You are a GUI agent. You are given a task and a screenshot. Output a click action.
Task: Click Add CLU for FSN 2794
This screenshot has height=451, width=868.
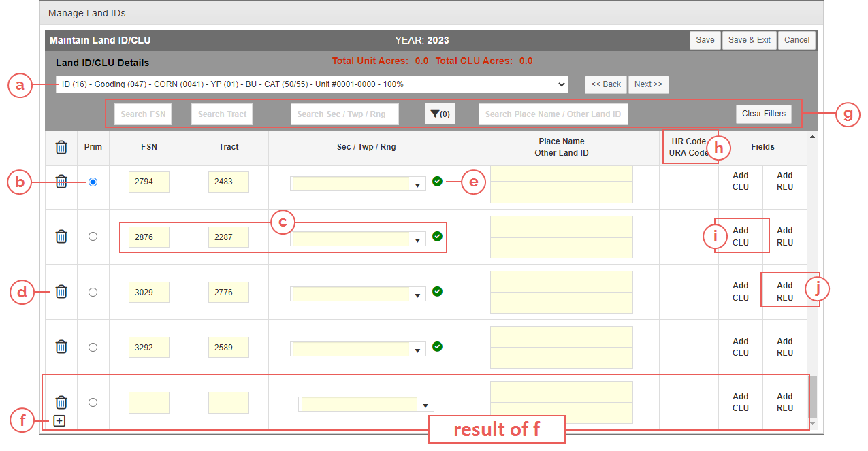(741, 182)
